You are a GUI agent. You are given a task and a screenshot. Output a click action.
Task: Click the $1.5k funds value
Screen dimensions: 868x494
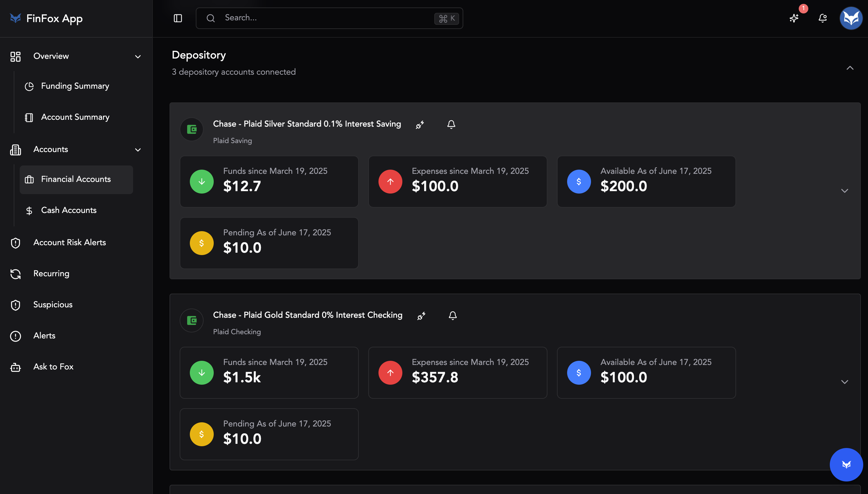pyautogui.click(x=242, y=377)
